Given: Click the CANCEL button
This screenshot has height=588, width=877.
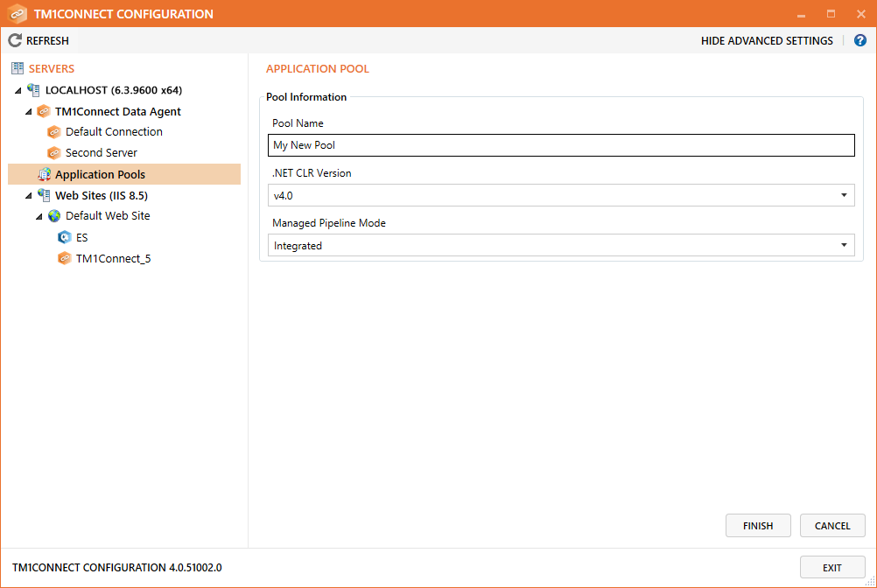Looking at the screenshot, I should 832,525.
